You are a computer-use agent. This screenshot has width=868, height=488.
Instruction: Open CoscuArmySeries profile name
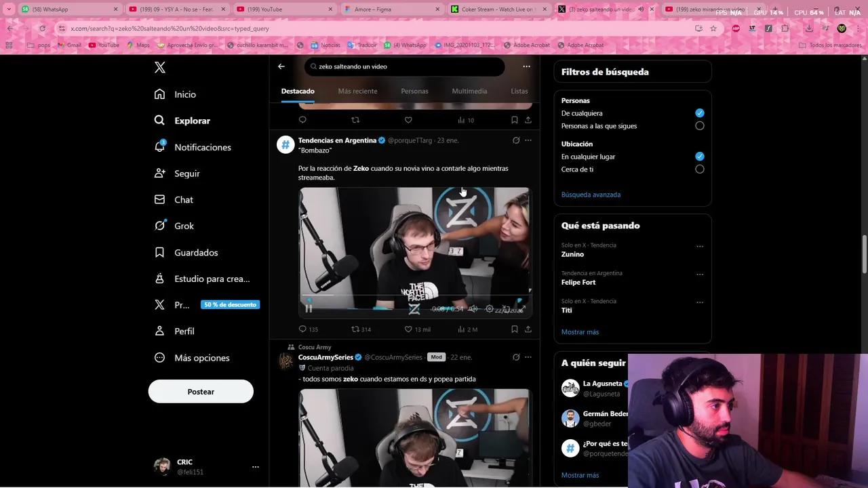click(325, 357)
